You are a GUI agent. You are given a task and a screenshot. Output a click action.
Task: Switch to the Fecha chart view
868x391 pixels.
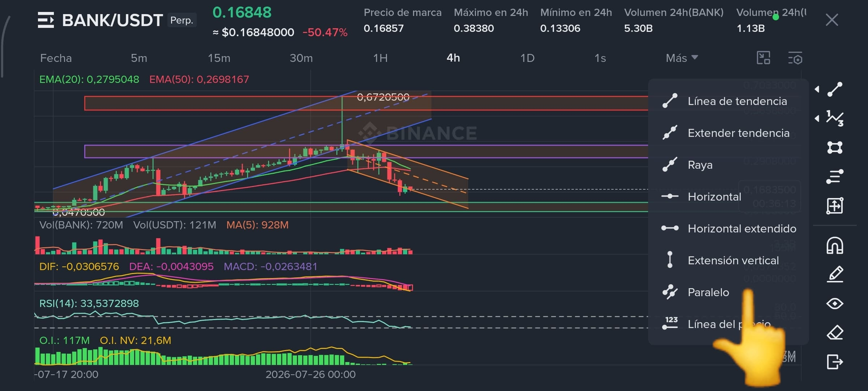[x=56, y=58]
